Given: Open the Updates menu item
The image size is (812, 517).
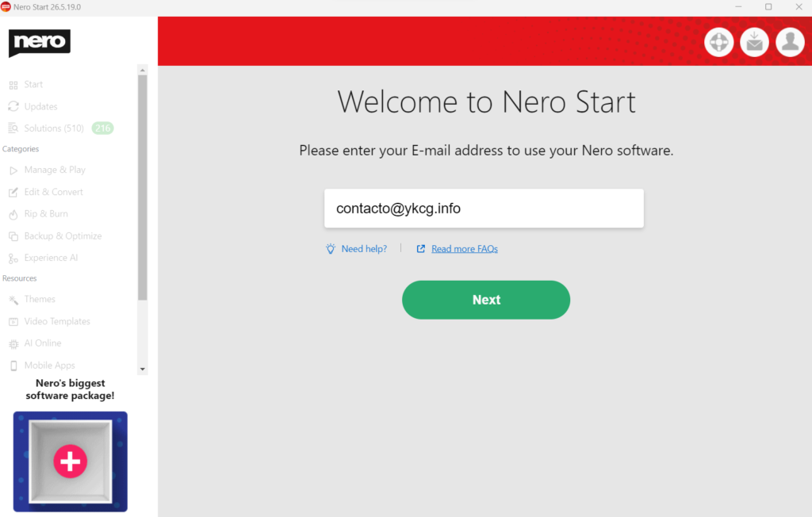Looking at the screenshot, I should coord(40,106).
